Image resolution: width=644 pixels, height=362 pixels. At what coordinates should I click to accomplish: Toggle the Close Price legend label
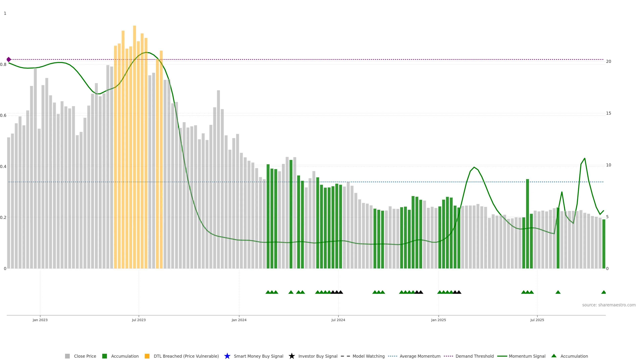85,356
